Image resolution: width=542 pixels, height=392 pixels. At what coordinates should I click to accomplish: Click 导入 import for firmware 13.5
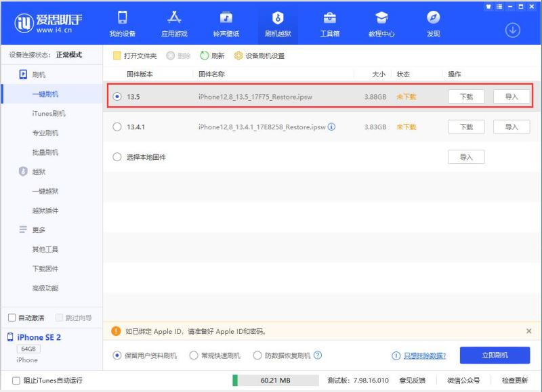(512, 97)
